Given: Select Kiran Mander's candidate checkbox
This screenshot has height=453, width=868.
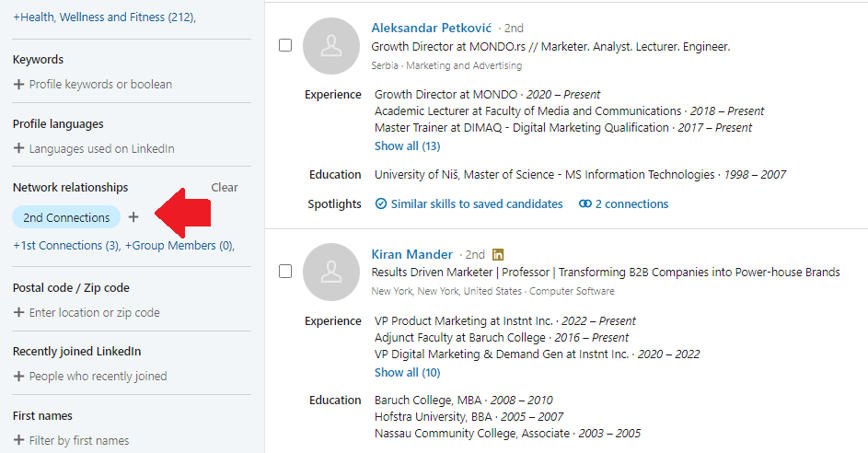Looking at the screenshot, I should (x=285, y=271).
